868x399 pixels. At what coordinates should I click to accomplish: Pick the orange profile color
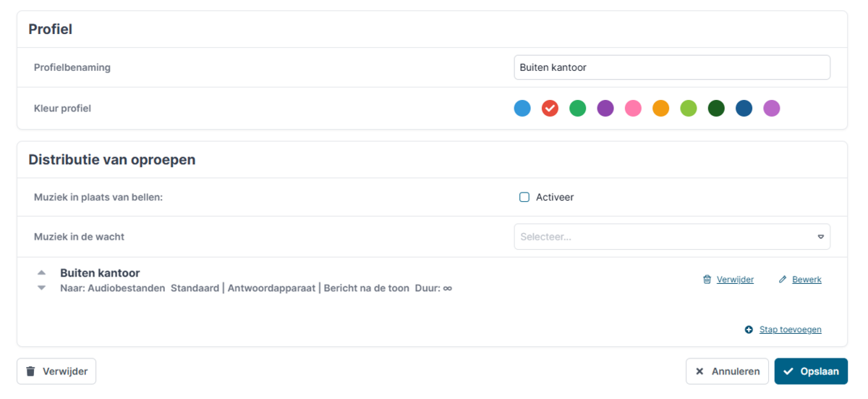tap(660, 109)
